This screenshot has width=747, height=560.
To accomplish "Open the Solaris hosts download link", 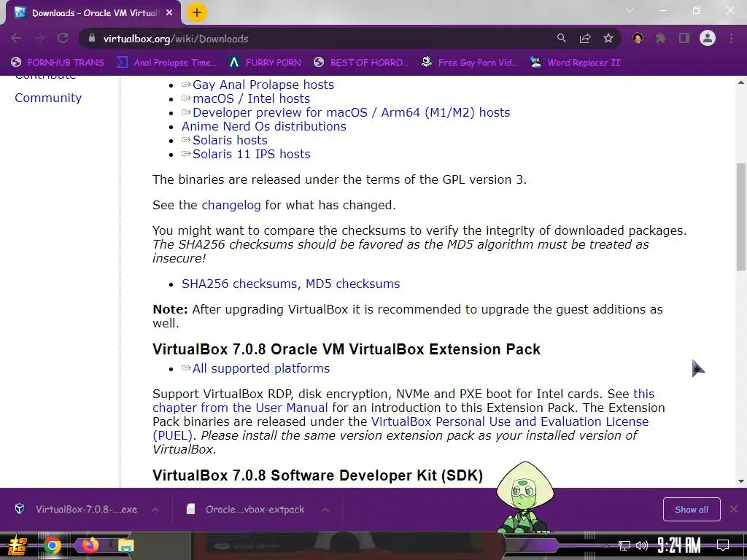I will click(x=230, y=140).
